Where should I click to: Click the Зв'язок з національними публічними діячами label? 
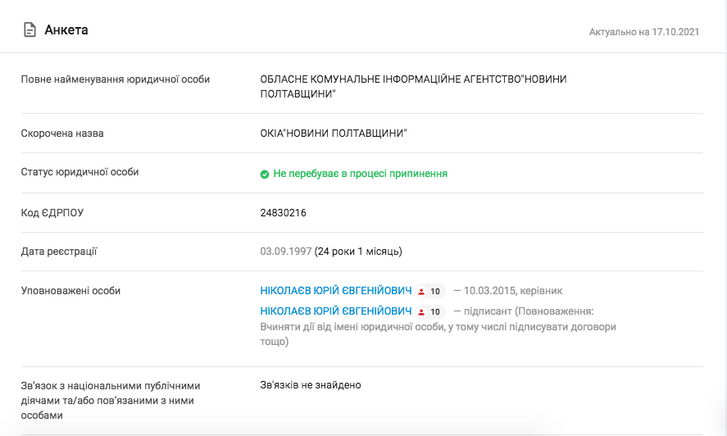point(110,400)
